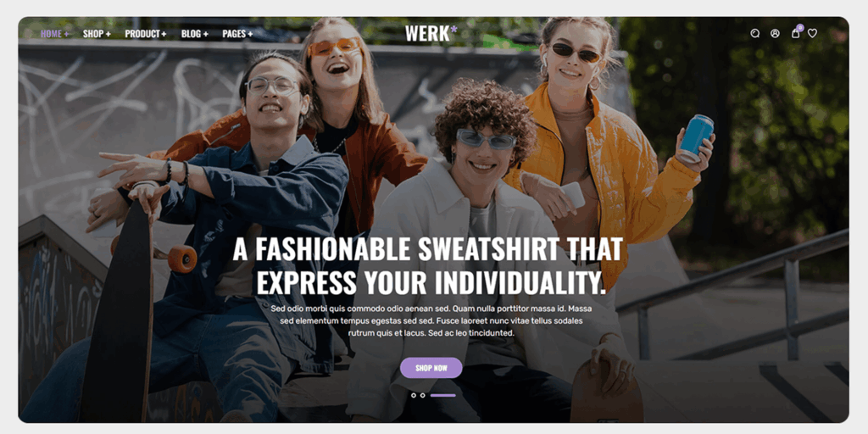
Task: Click the SHOP NOW button
Action: 431,368
